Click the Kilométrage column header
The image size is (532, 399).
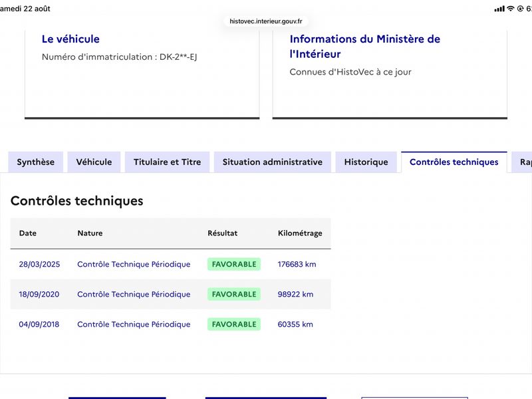coord(300,233)
